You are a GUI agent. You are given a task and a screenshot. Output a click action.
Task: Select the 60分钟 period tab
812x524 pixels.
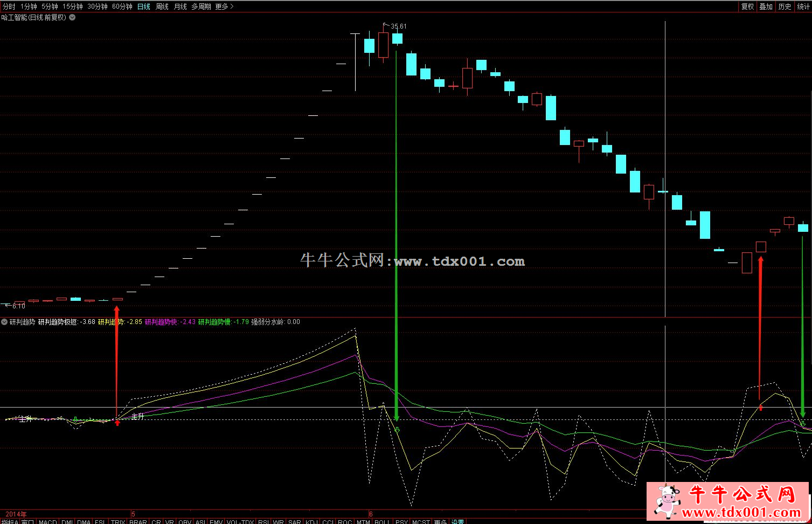tap(122, 6)
